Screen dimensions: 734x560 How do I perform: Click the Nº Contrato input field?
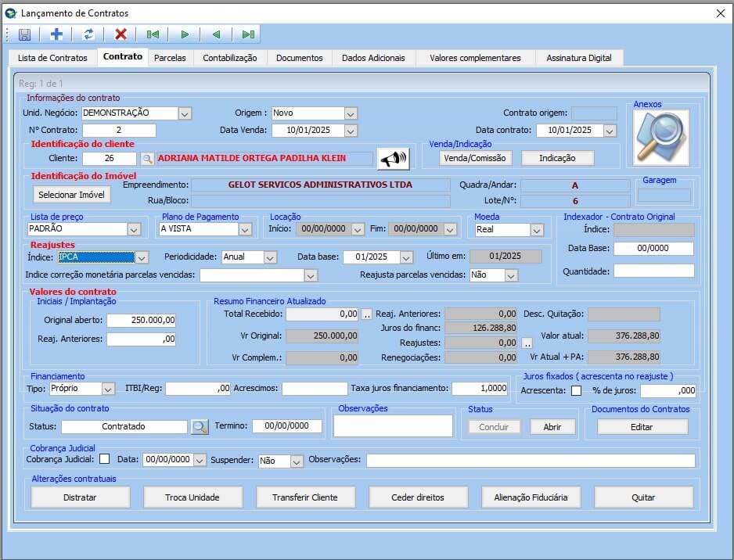coord(119,131)
